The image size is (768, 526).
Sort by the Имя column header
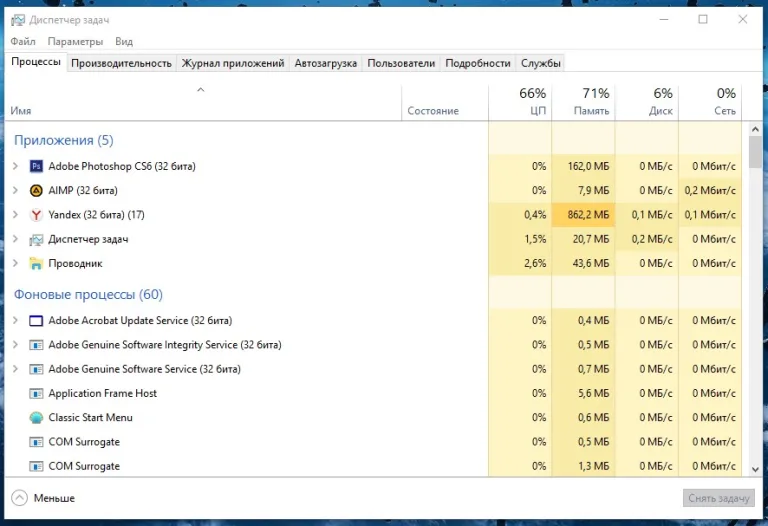[x=203, y=103]
